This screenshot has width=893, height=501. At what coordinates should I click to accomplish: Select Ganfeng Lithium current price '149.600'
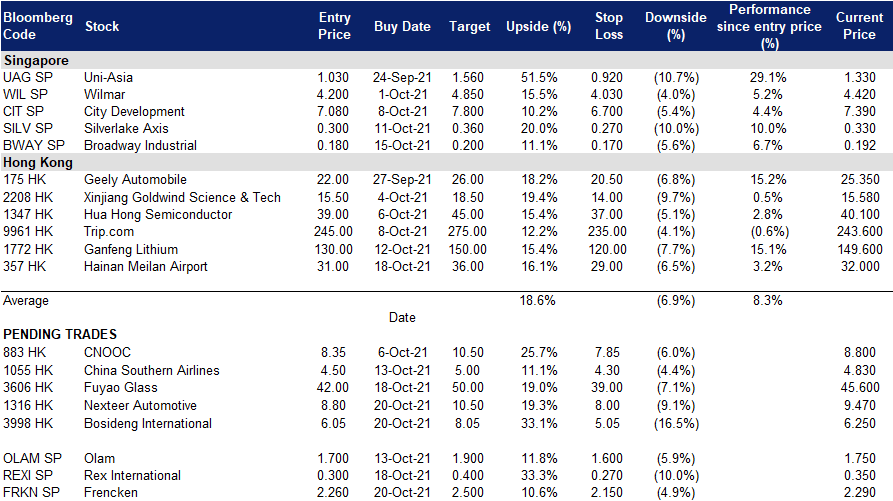tap(859, 249)
